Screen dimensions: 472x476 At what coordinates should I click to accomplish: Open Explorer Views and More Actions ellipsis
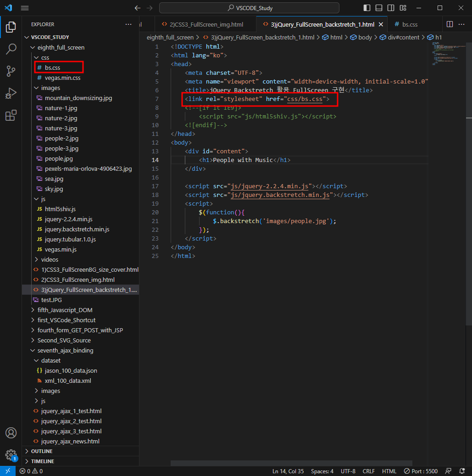click(x=128, y=24)
